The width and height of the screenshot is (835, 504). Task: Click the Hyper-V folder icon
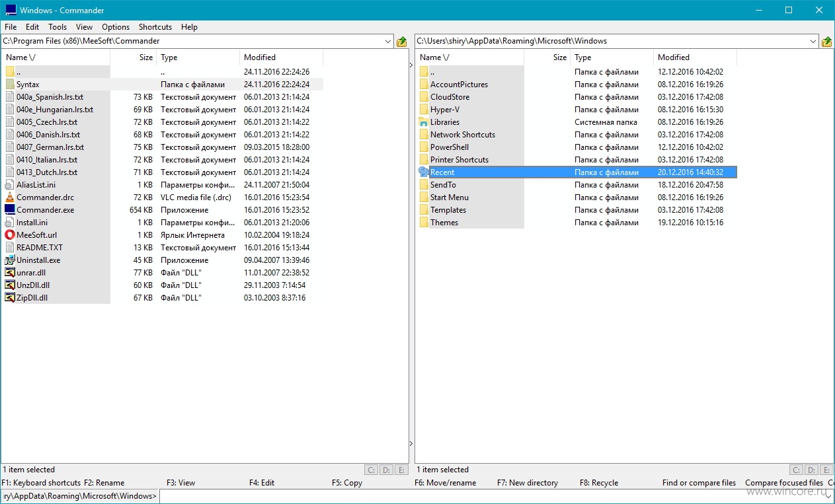(x=424, y=110)
